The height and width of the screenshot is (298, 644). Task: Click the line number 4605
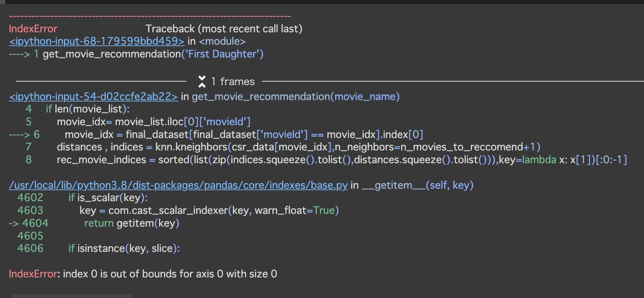30,236
